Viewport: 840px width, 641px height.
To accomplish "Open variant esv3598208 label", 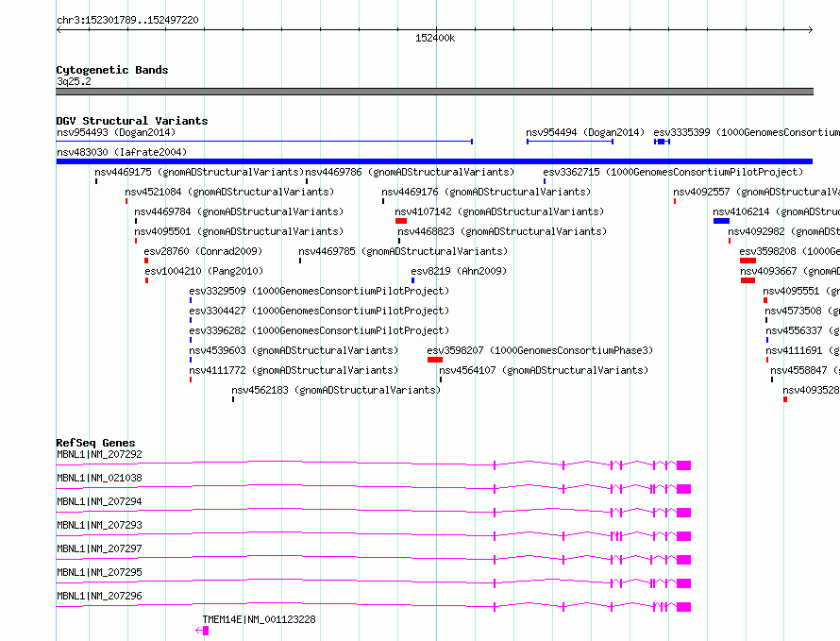I will [x=790, y=251].
